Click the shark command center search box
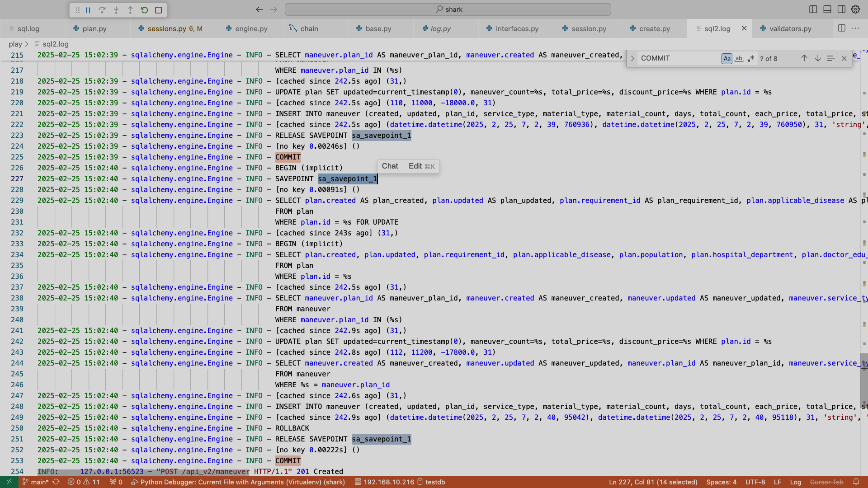This screenshot has height=488, width=868. coord(448,9)
